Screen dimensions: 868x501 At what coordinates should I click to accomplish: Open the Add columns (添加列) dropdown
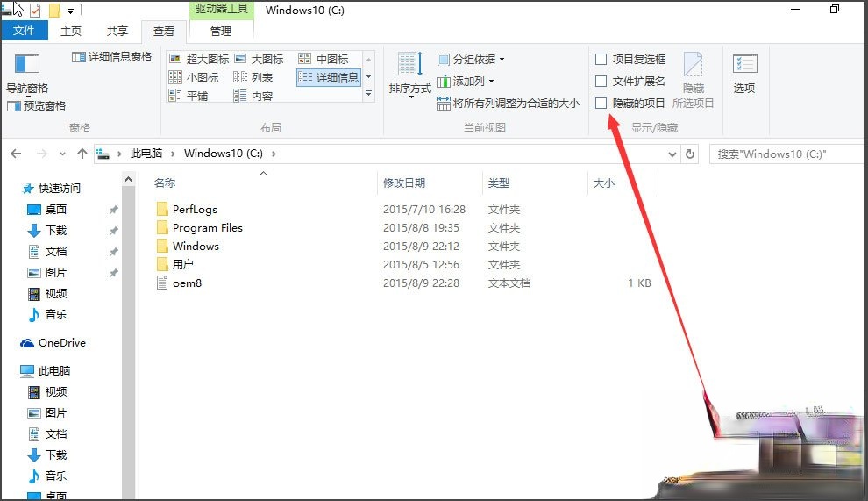click(x=465, y=82)
